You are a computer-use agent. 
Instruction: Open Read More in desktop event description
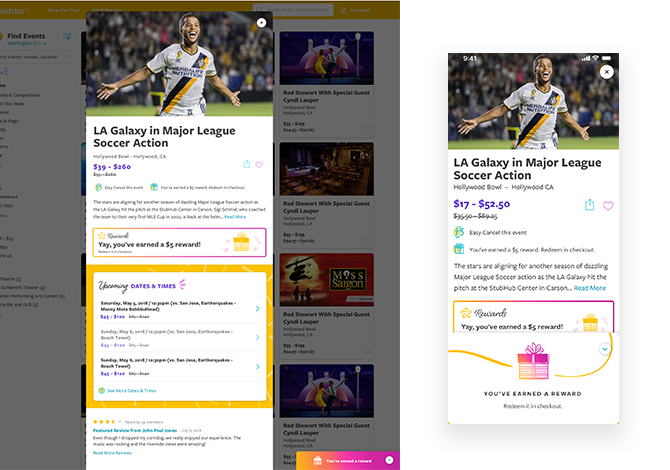[x=235, y=217]
